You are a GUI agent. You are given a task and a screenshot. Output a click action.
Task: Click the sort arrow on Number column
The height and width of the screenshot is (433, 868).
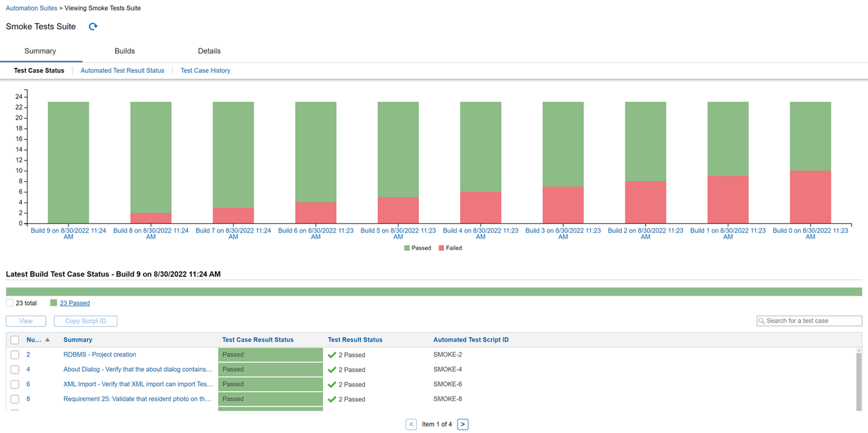click(x=48, y=340)
